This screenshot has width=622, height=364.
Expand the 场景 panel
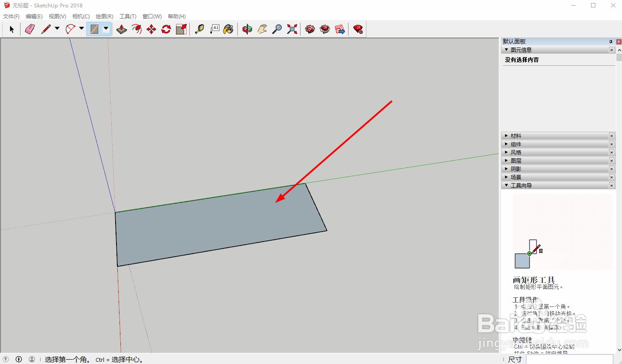[506, 177]
